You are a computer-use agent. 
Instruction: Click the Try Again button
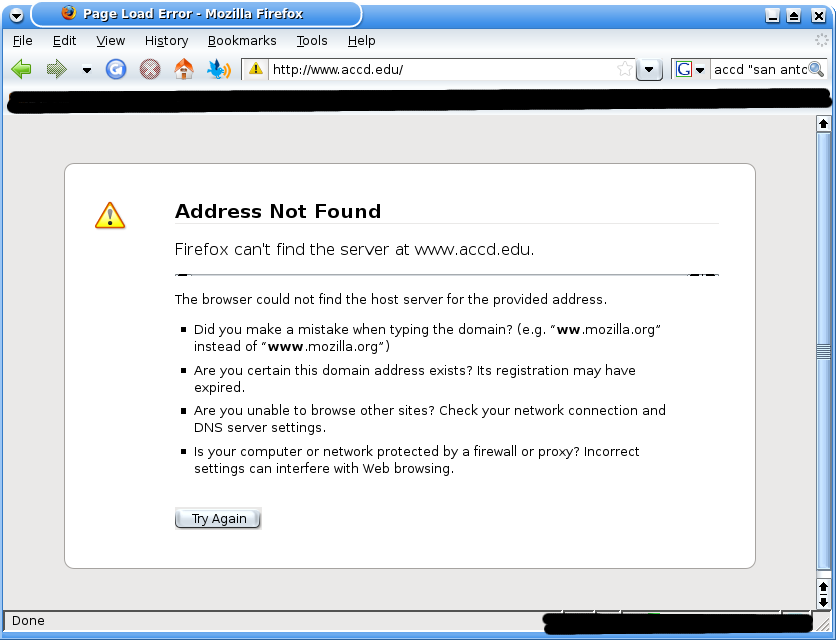tap(218, 518)
